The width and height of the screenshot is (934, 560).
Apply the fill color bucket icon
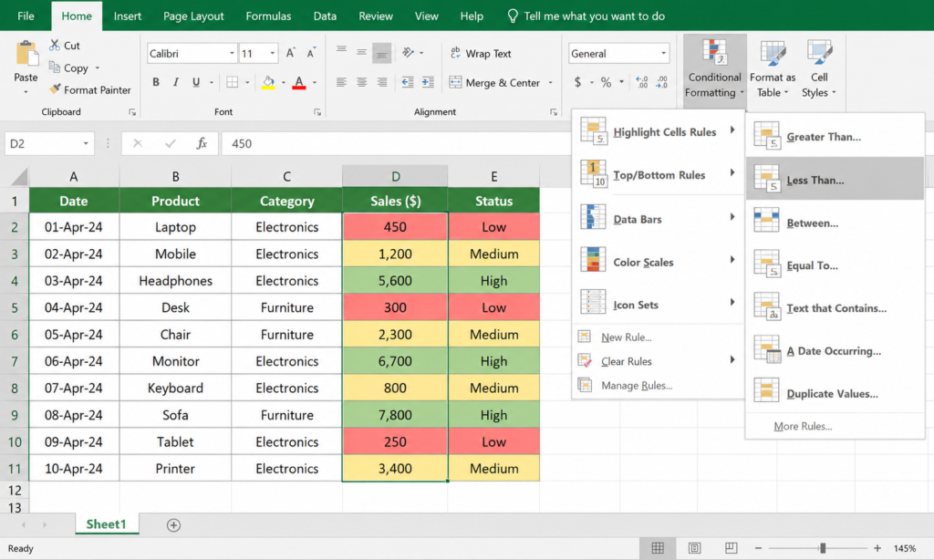(x=269, y=82)
